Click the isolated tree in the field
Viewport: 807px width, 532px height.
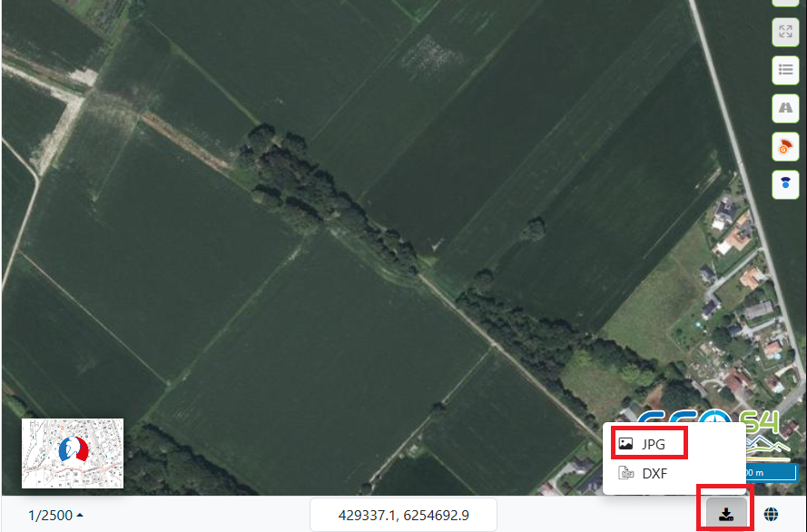coord(533,229)
